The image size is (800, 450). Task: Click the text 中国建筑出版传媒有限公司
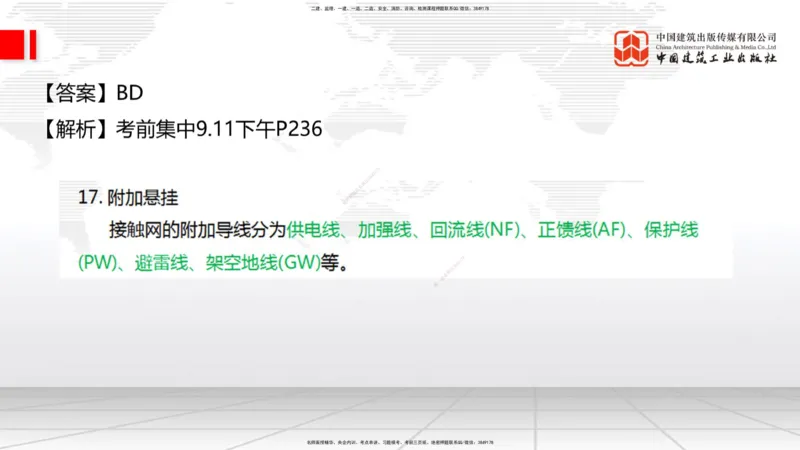[x=716, y=37]
